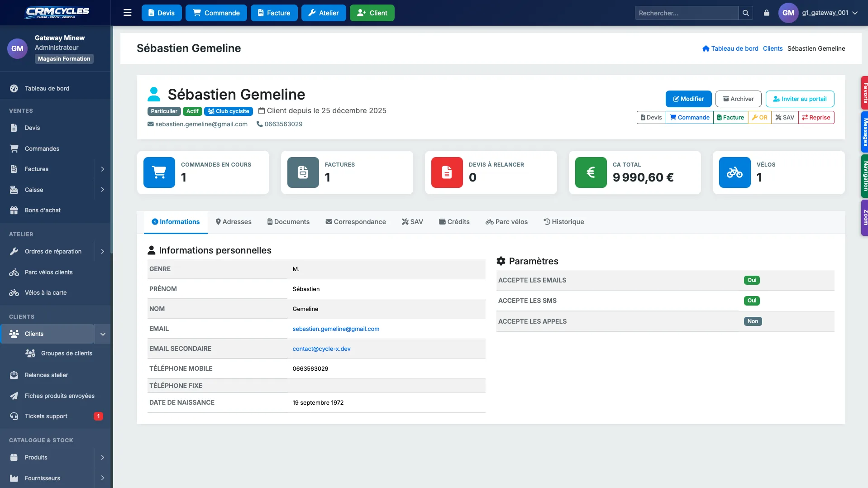Click the lock icon in top bar
Viewport: 868px width, 488px height.
(x=767, y=13)
